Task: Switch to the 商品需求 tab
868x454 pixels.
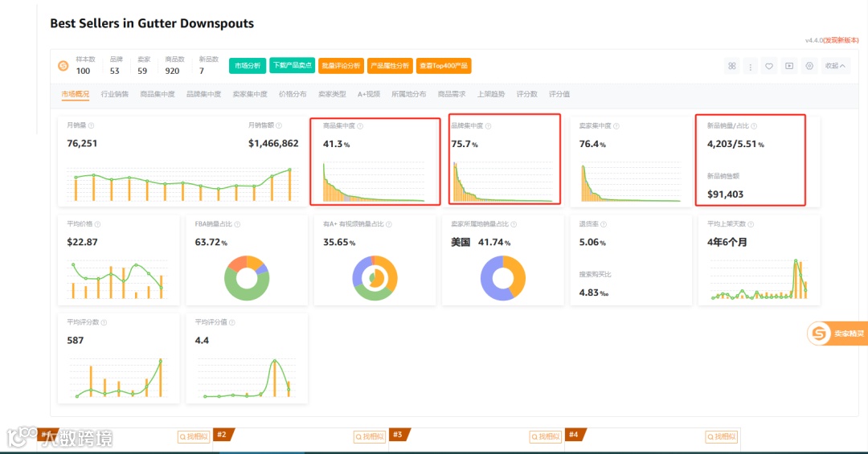Action: click(x=452, y=94)
